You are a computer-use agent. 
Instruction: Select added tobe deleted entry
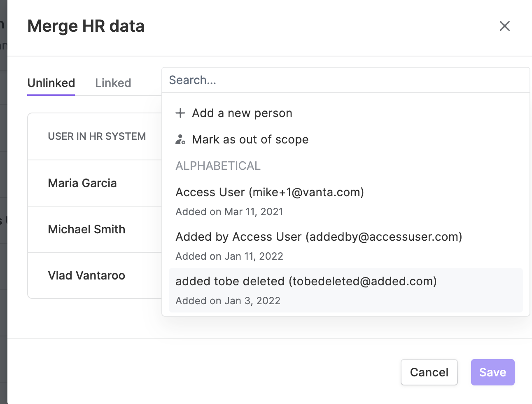pyautogui.click(x=345, y=290)
